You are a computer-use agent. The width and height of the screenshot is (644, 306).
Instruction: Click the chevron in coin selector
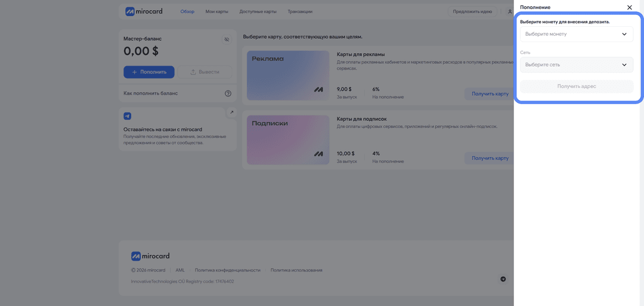624,34
